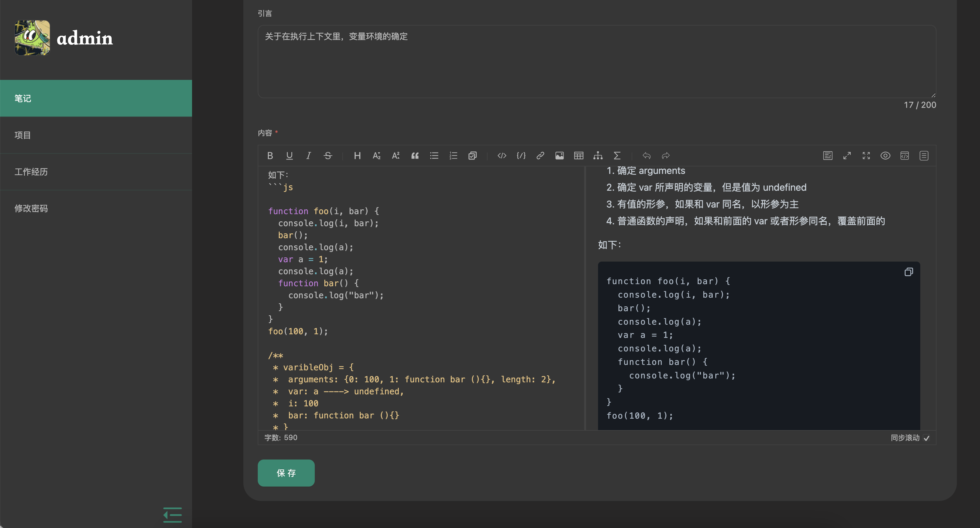The width and height of the screenshot is (980, 528).
Task: Toggle bold formatting in editor toolbar
Action: pyautogui.click(x=270, y=156)
